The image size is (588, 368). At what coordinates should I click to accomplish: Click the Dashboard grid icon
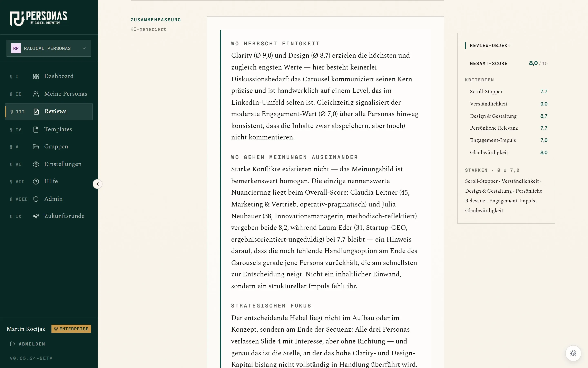tap(36, 76)
